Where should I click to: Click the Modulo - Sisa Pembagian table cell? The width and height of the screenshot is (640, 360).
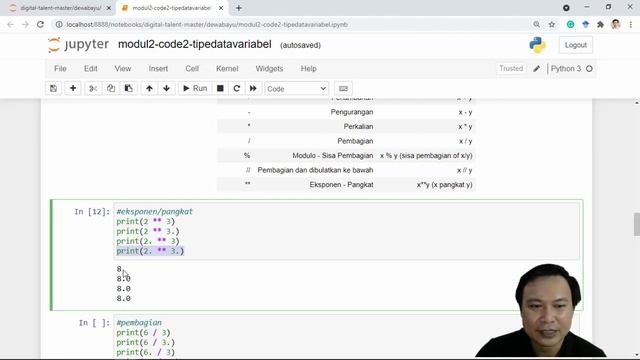333,156
